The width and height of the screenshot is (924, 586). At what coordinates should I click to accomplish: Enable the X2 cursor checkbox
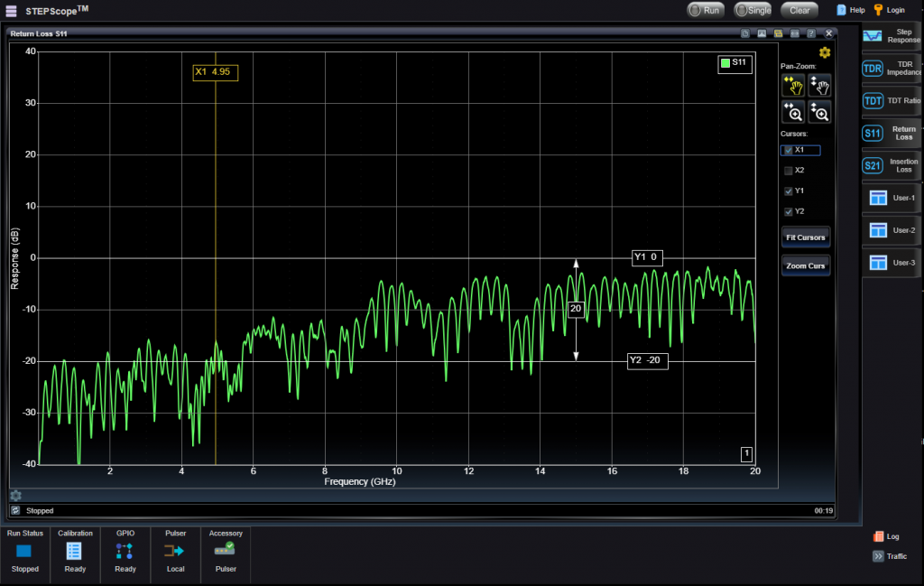coord(789,171)
